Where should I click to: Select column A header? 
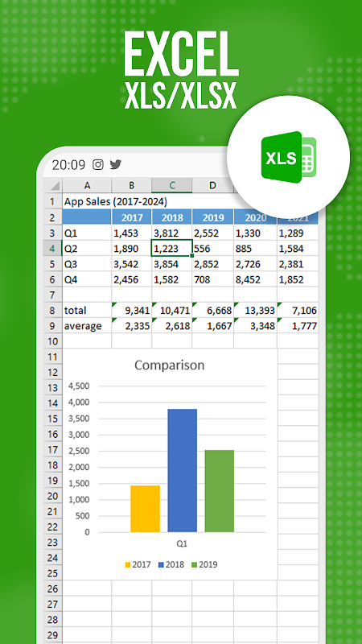[x=87, y=186]
